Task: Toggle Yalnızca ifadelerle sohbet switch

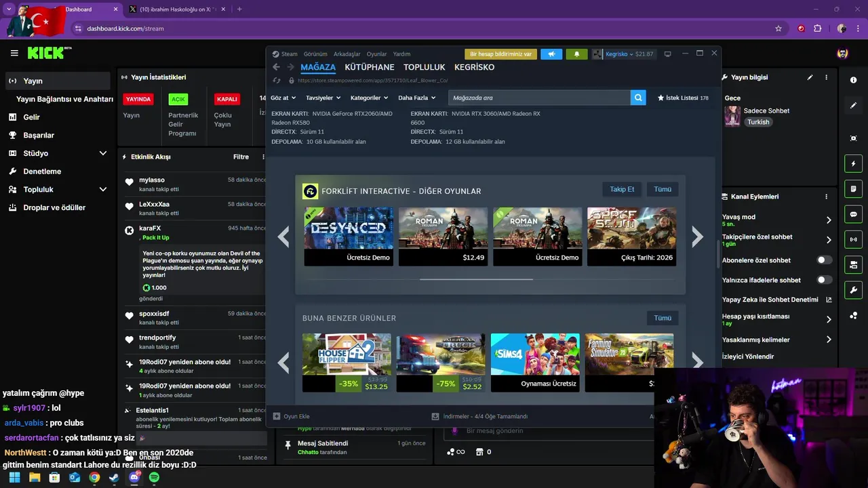Action: (824, 280)
